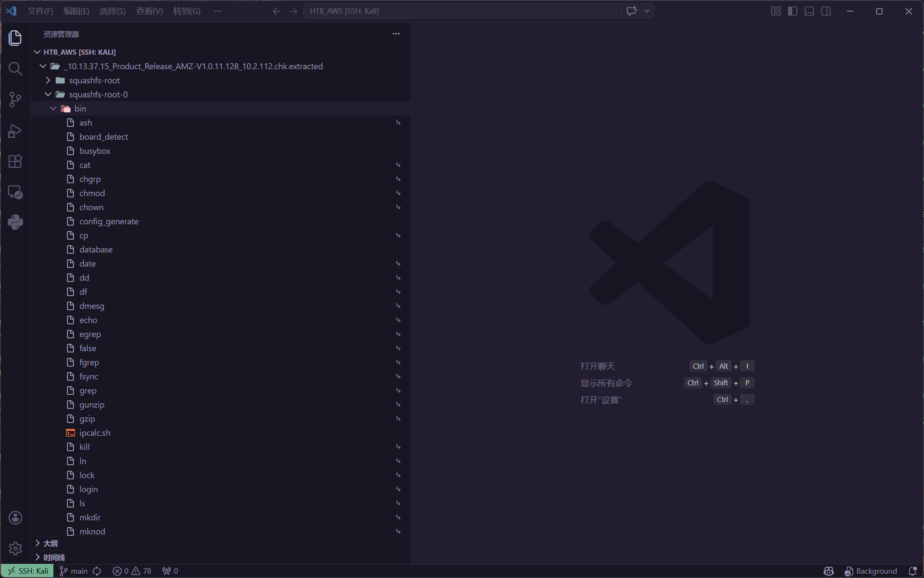Collapse the bin folder
Viewport: 924px width, 578px height.
point(80,109)
